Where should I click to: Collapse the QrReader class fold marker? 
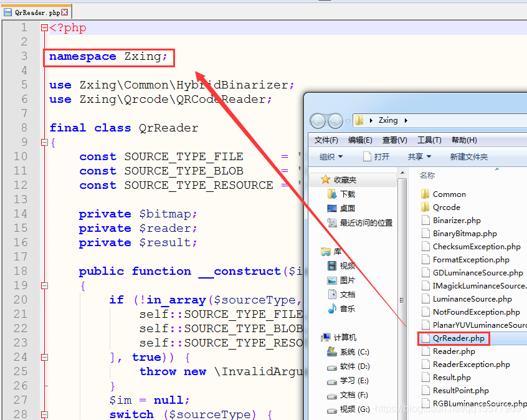[44, 142]
